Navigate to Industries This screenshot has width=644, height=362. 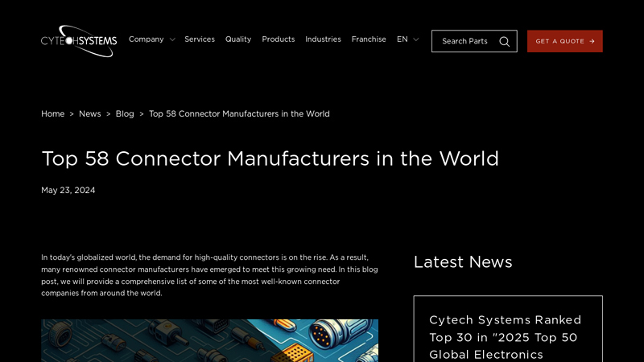click(x=324, y=39)
